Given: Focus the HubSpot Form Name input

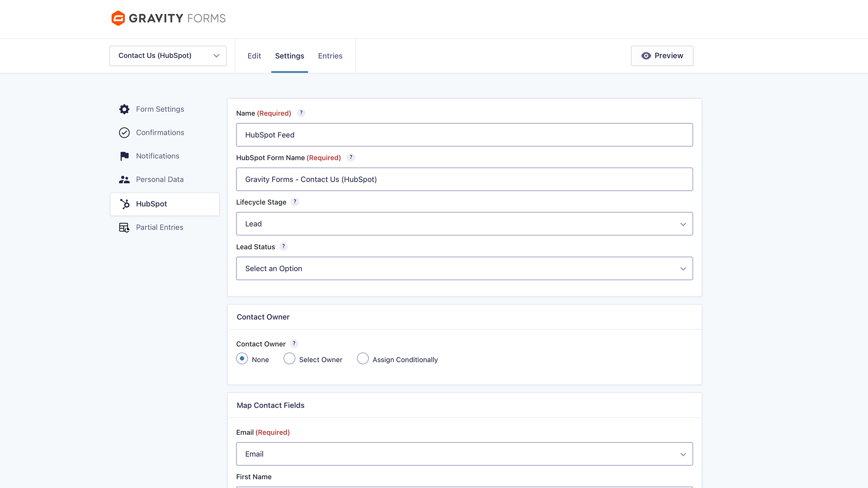Looking at the screenshot, I should [x=464, y=179].
